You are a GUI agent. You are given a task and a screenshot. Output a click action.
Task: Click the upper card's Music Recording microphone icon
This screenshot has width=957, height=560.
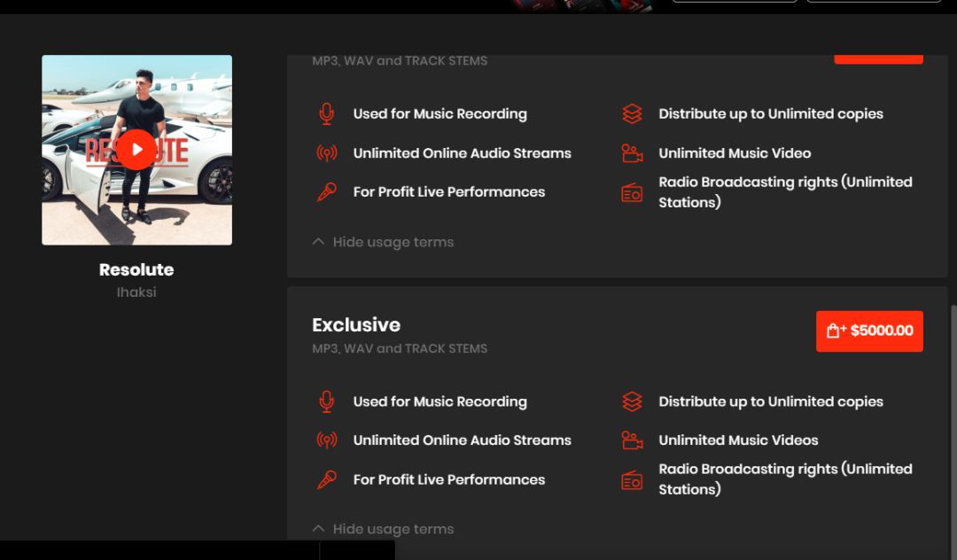[327, 113]
